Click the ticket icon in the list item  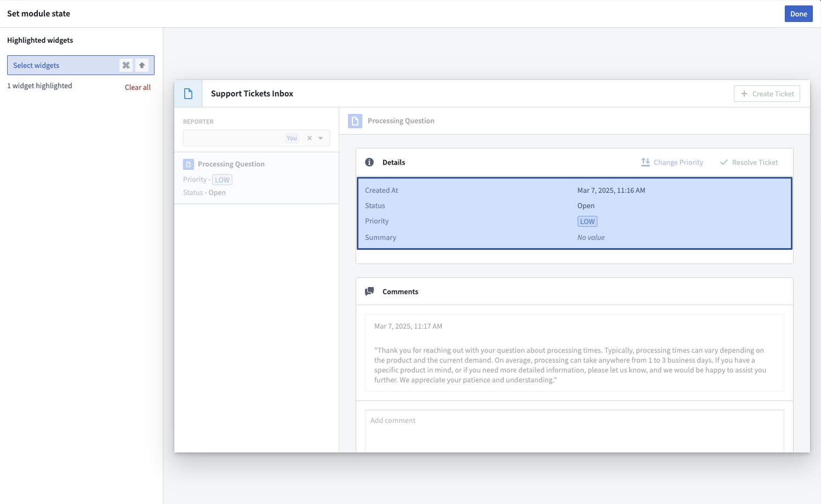(189, 164)
